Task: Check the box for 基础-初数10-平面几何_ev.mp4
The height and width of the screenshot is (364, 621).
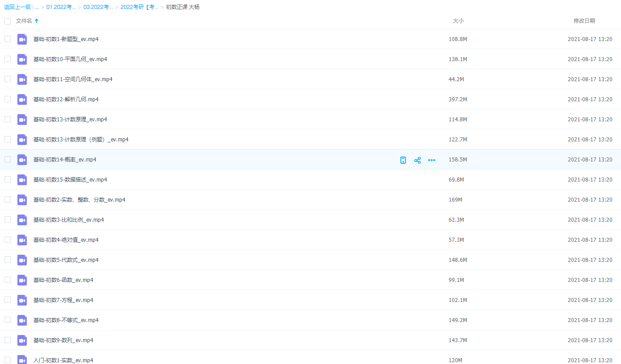Action: coord(8,59)
